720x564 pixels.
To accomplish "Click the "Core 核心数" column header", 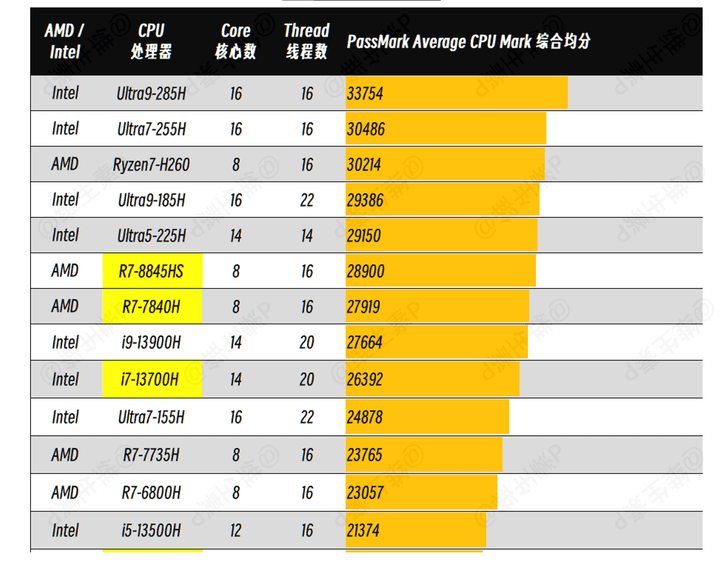I will pos(236,40).
